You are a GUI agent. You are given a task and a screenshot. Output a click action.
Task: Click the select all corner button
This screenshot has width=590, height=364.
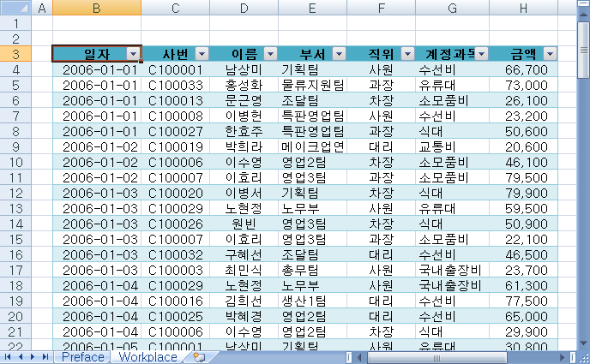(15, 8)
